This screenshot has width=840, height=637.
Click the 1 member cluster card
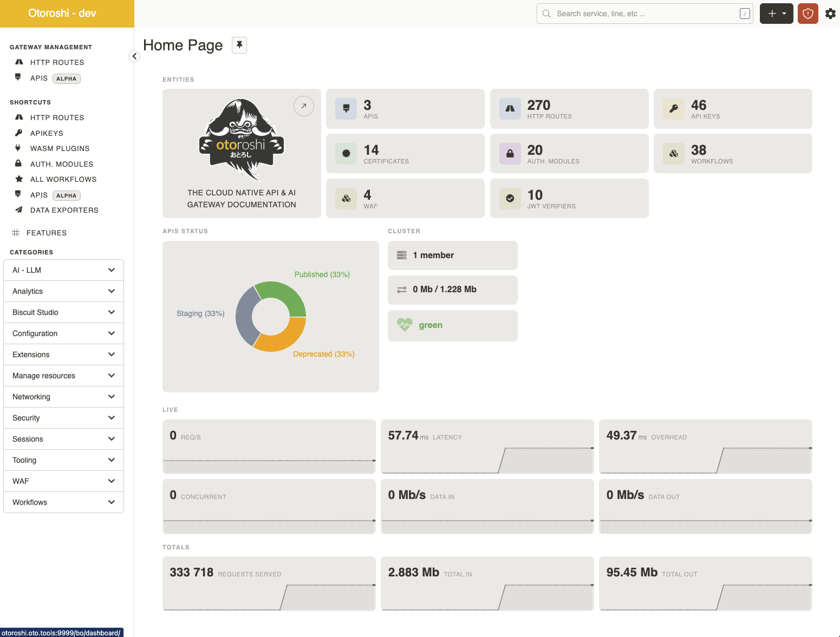click(453, 255)
